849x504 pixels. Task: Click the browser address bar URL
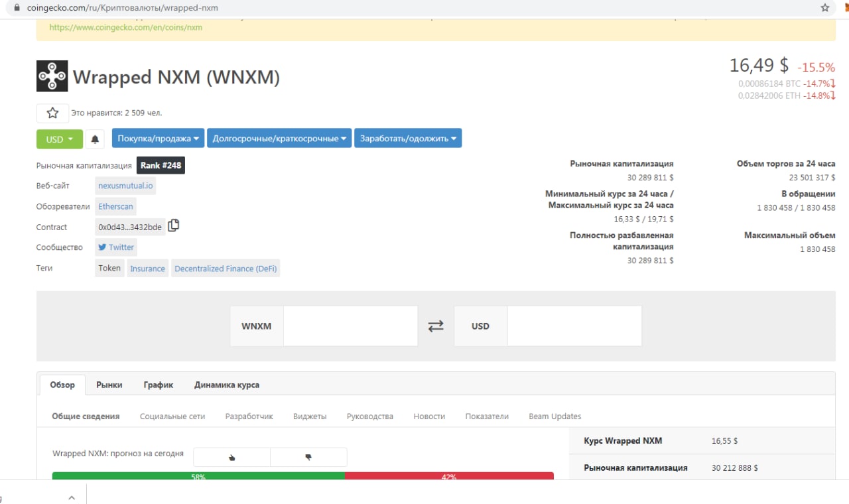[x=123, y=8]
